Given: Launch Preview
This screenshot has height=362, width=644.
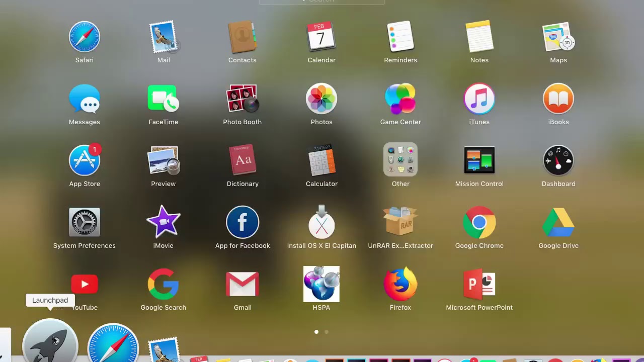Looking at the screenshot, I should 164,161.
